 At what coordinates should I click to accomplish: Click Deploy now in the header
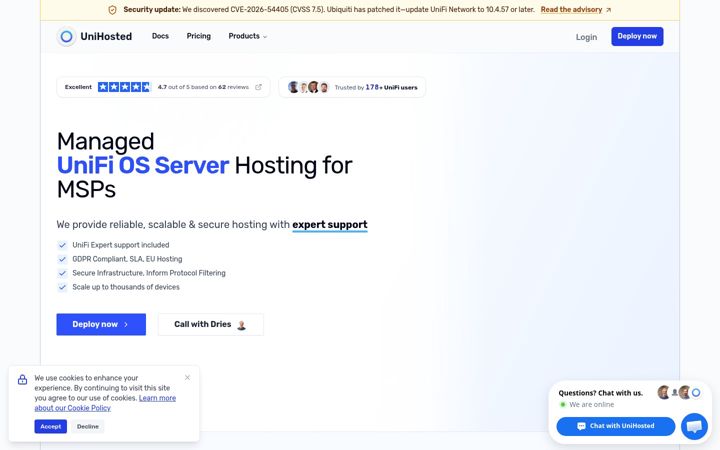click(x=637, y=36)
